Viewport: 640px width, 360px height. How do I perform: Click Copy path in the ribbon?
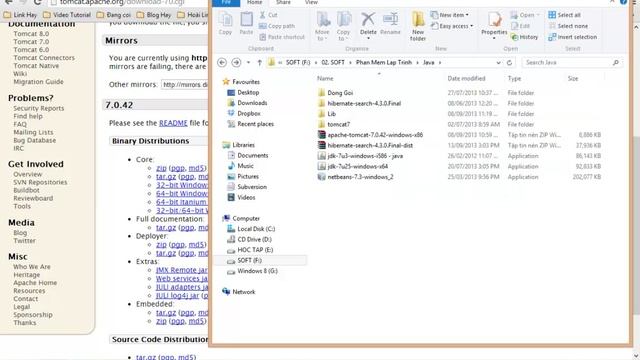point(277,26)
